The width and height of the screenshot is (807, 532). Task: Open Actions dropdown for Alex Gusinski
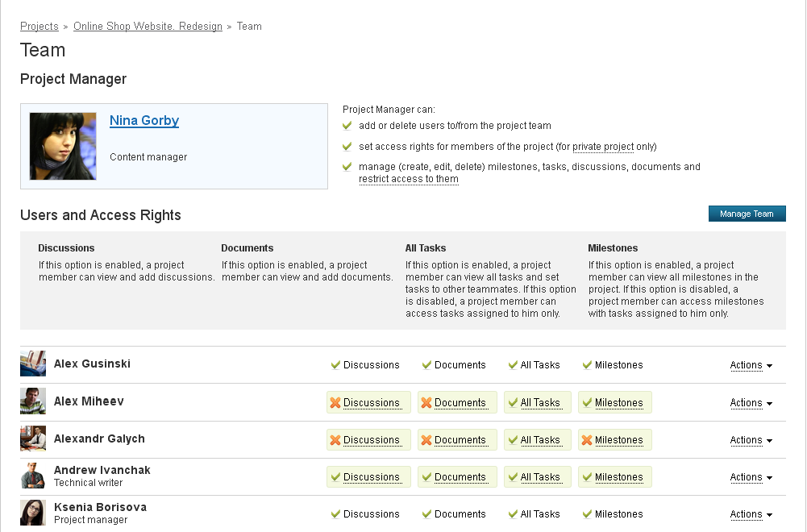[751, 365]
